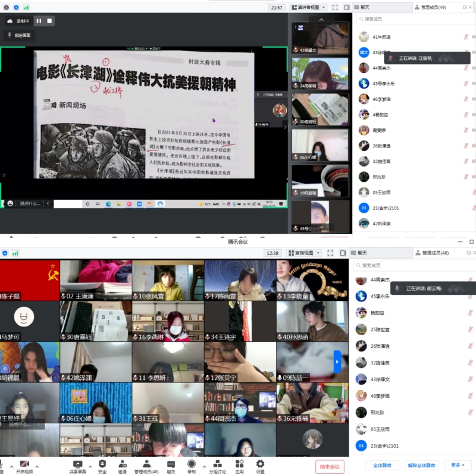This screenshot has width=476, height=475.
Task: Switch to 管理成员(49) tab
Action: click(430, 7)
